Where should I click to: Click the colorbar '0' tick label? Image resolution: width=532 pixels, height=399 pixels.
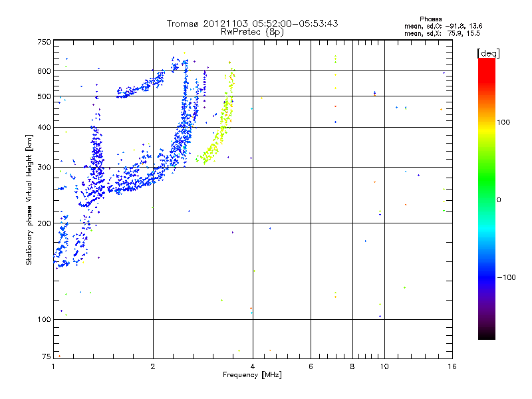(499, 199)
